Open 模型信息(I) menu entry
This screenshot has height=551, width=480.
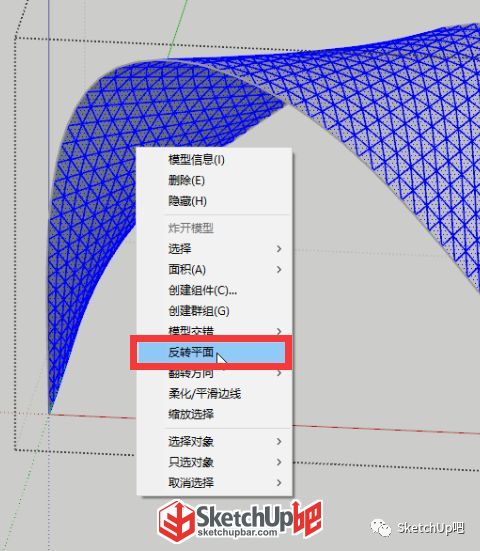[x=196, y=160]
